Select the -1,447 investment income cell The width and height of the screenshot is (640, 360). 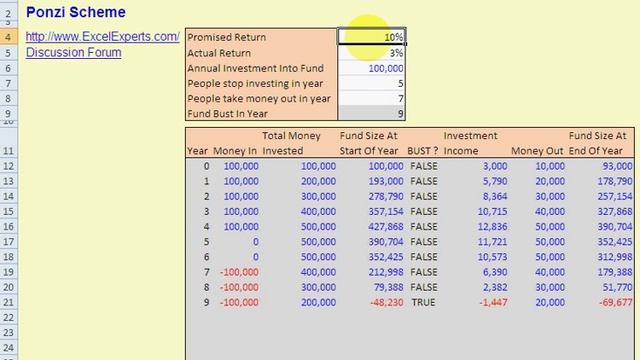[x=493, y=302]
